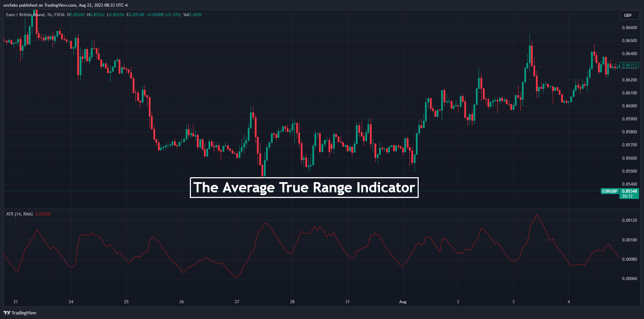Click date 21 on the time axis
This screenshot has height=319, width=644.
point(15,302)
